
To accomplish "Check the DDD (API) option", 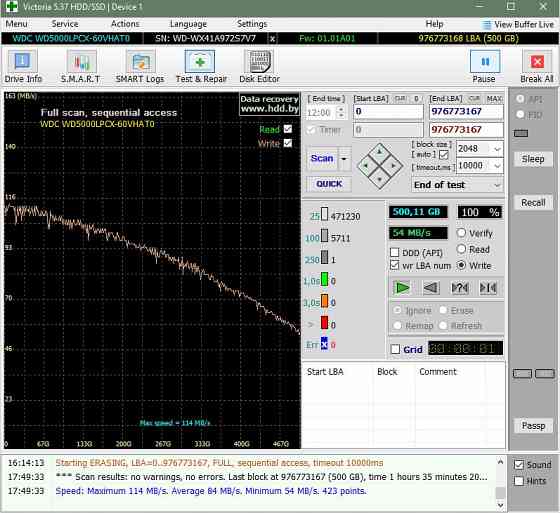I will [395, 253].
